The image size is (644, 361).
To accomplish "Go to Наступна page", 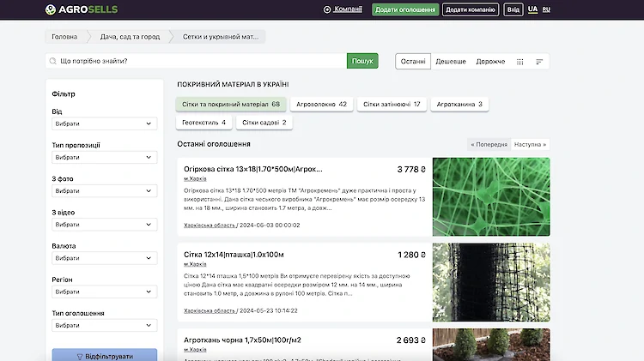I will 531,144.
